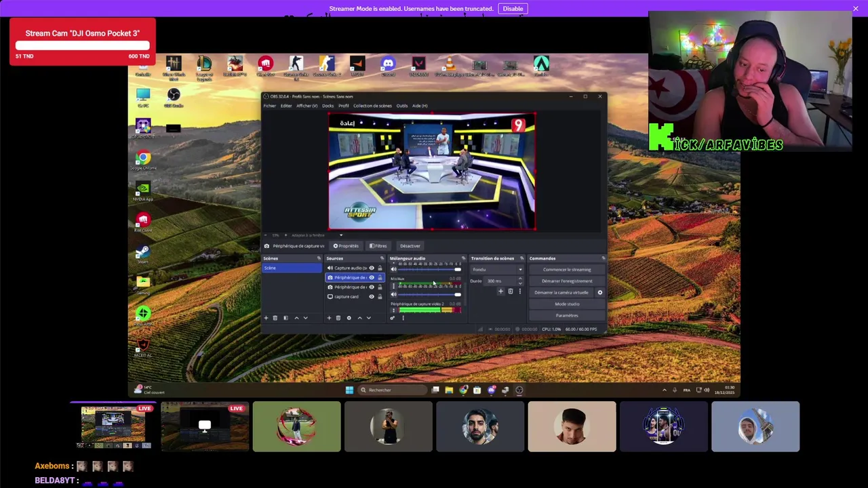Click Commencer le streaming button
Screen dimensions: 868x488
click(567, 270)
